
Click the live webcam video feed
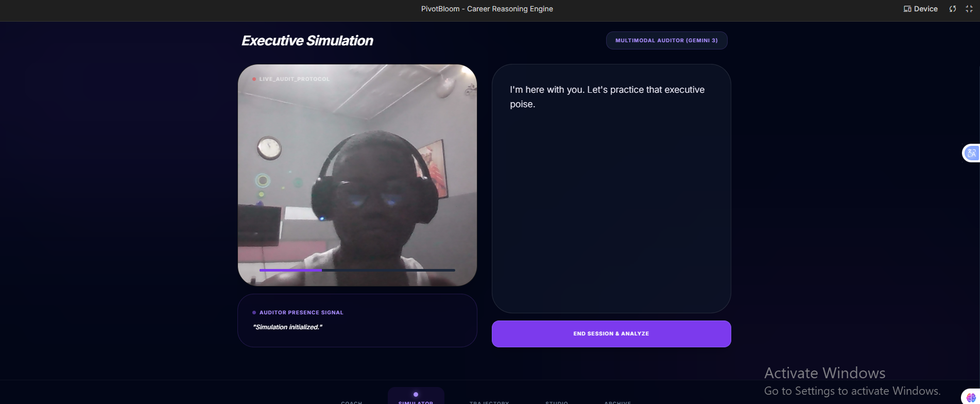(357, 175)
